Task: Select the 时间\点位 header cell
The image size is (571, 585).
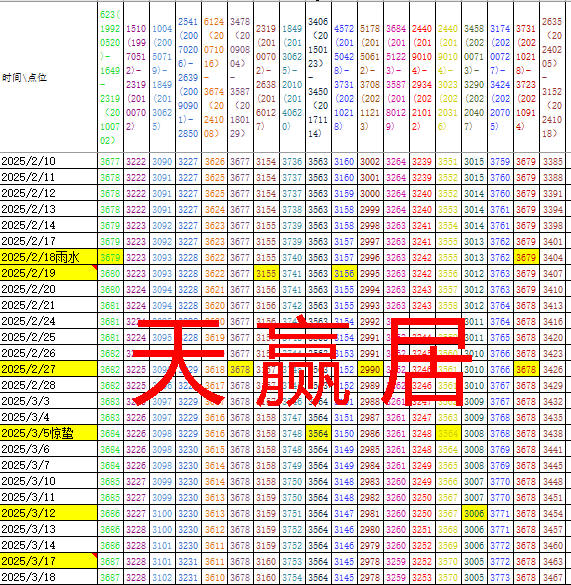Action: [49, 77]
